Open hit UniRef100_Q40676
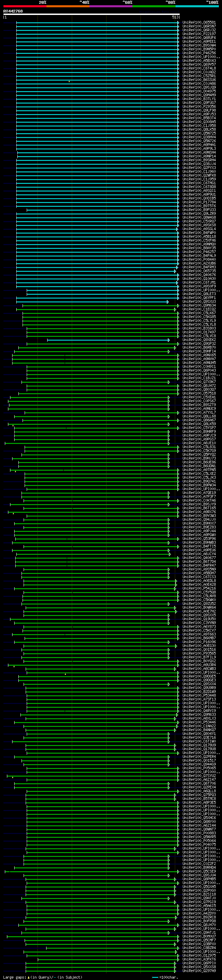This screenshot has height=980, width=222. pyautogui.click(x=199, y=275)
